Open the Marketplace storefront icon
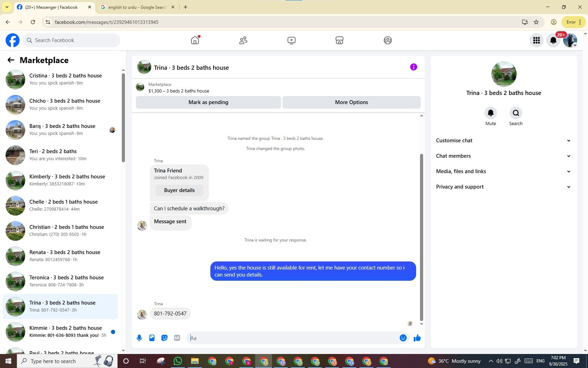The image size is (588, 368). (339, 40)
